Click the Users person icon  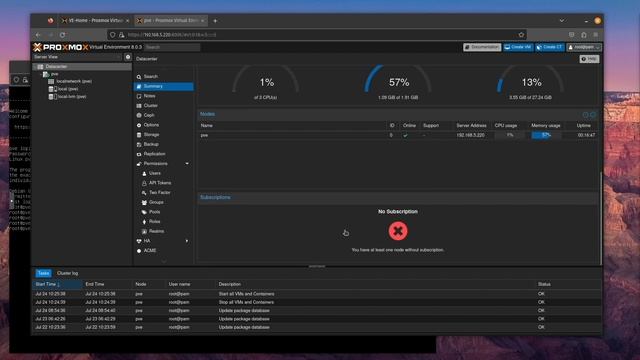(144, 173)
